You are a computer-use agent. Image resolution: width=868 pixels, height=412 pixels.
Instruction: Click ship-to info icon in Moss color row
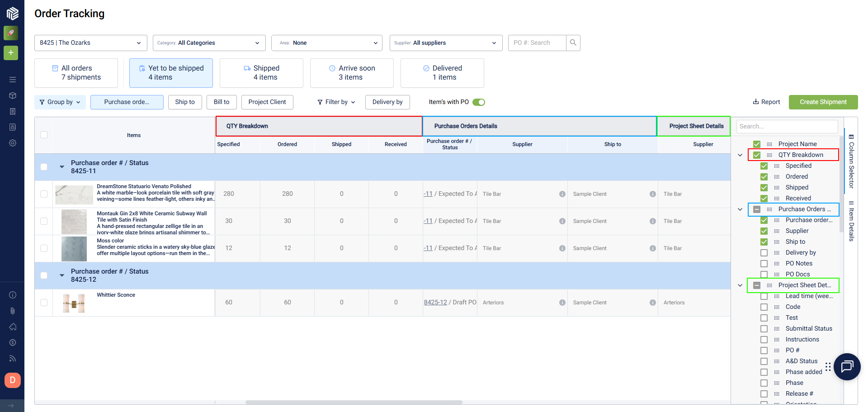tap(653, 248)
